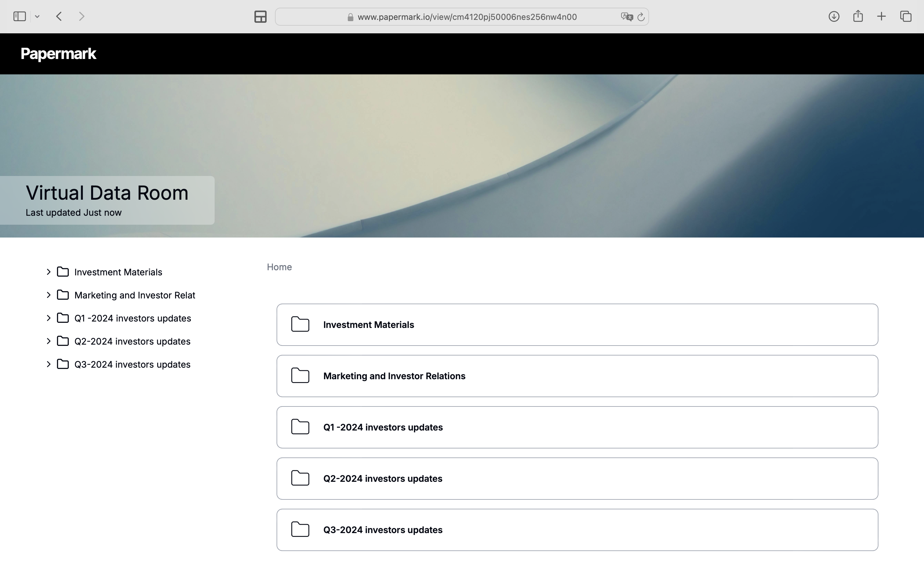Image resolution: width=924 pixels, height=577 pixels.
Task: Click the translate page icon
Action: pos(626,17)
